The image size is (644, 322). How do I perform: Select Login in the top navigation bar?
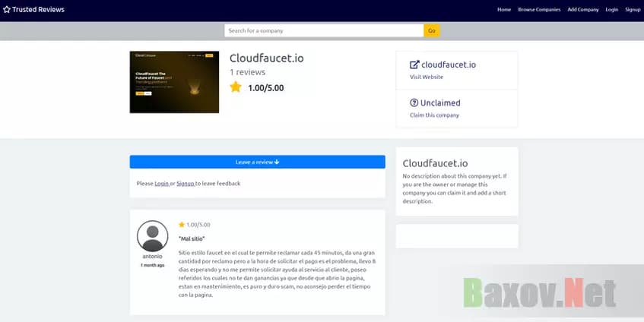[612, 10]
